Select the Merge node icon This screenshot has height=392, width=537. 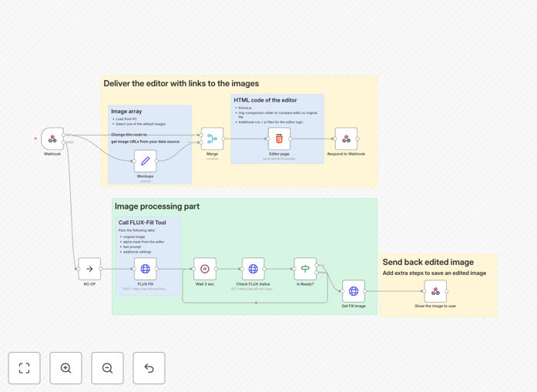click(x=213, y=139)
